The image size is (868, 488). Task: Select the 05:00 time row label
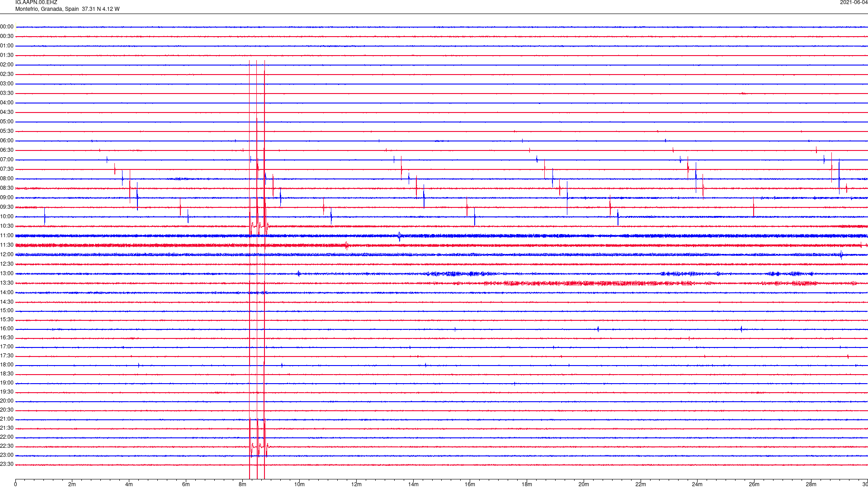pyautogui.click(x=7, y=122)
